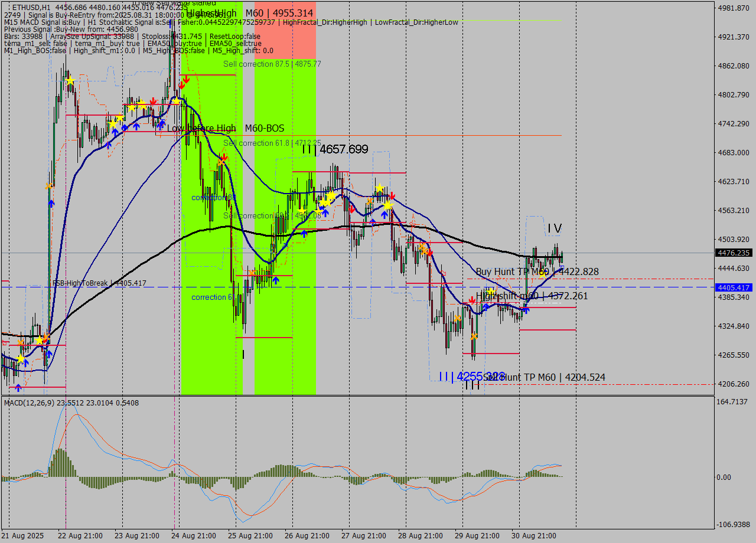Click the yellow star at the 22 Aug price peak
The height and width of the screenshot is (543, 756).
(70, 80)
